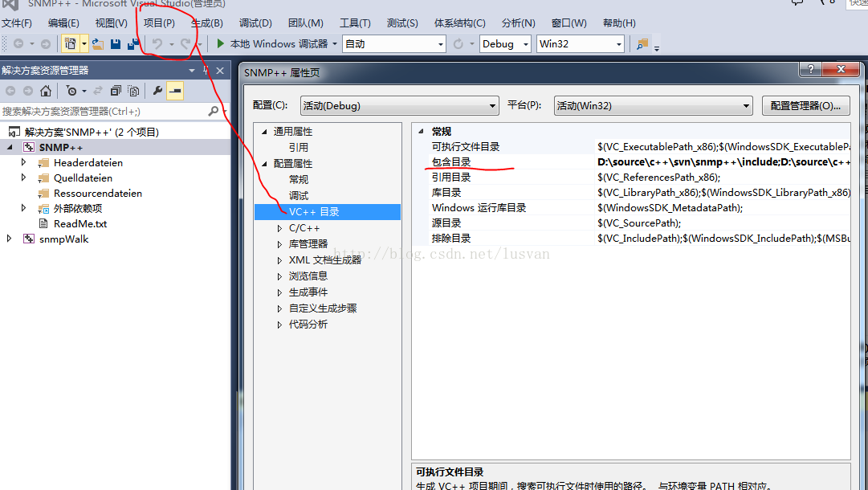This screenshot has height=490, width=868.
Task: Open the 团队(M) menu
Action: [306, 23]
